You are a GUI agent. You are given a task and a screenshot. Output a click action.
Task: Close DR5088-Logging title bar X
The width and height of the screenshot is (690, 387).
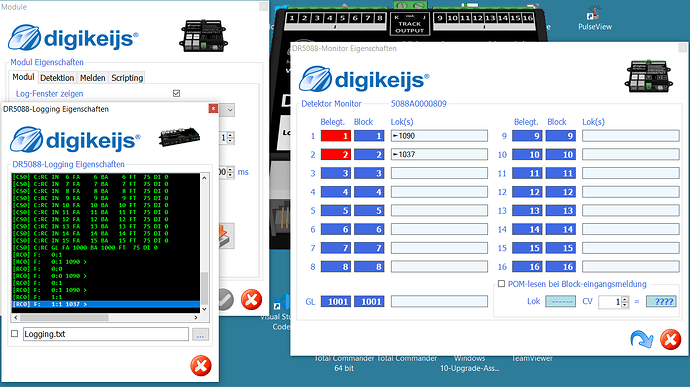coord(213,108)
